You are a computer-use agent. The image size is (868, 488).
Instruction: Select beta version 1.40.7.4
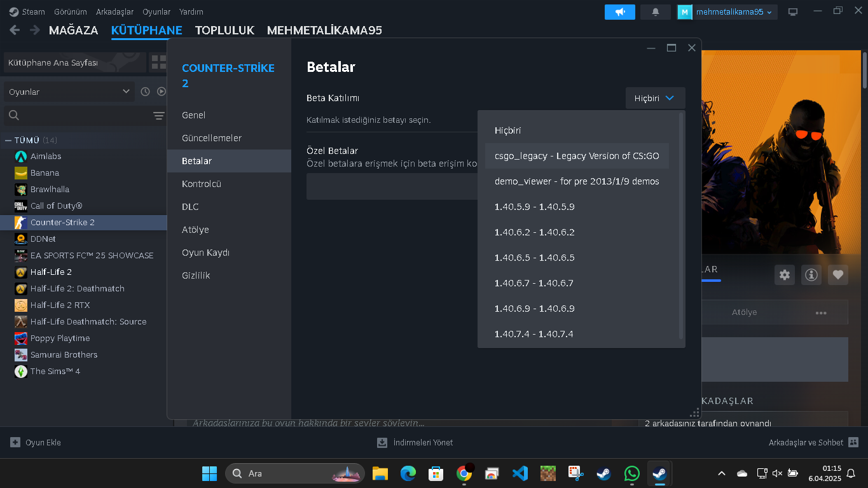click(577, 334)
